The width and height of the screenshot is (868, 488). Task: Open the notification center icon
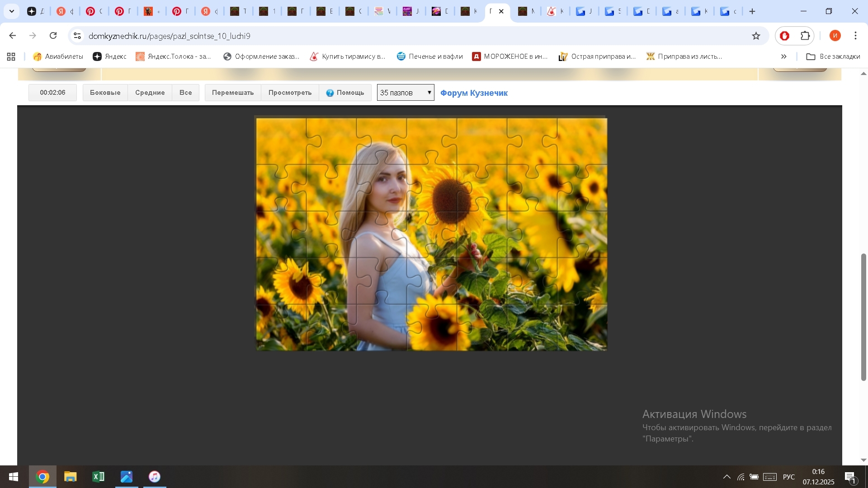[850, 477]
